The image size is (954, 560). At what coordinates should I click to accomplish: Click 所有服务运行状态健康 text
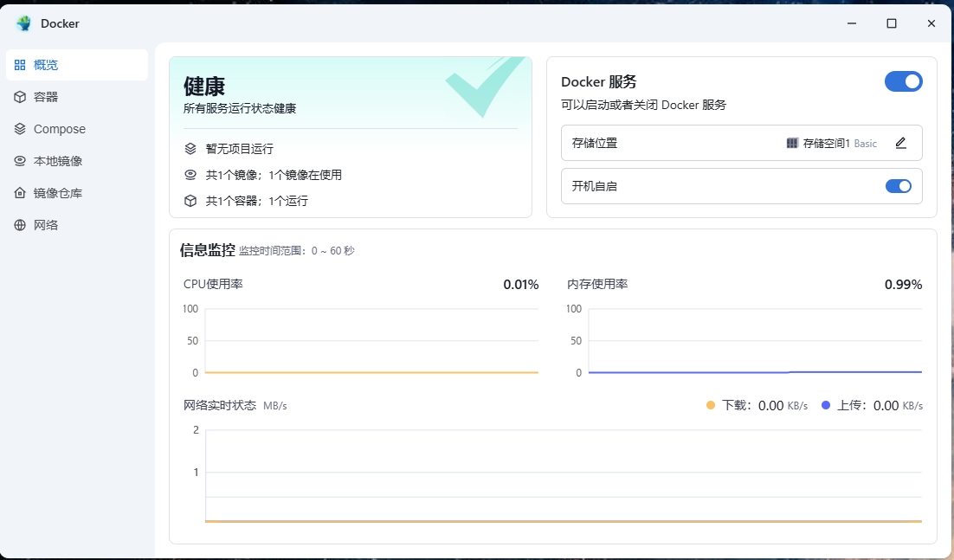[x=240, y=108]
